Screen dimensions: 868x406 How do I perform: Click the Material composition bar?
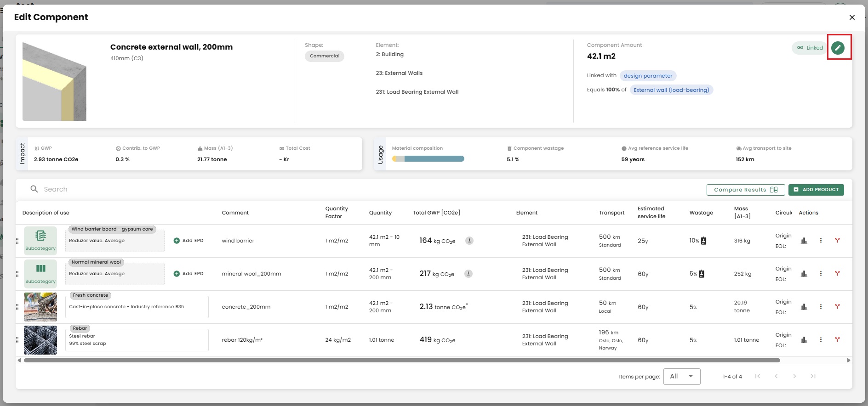click(428, 159)
